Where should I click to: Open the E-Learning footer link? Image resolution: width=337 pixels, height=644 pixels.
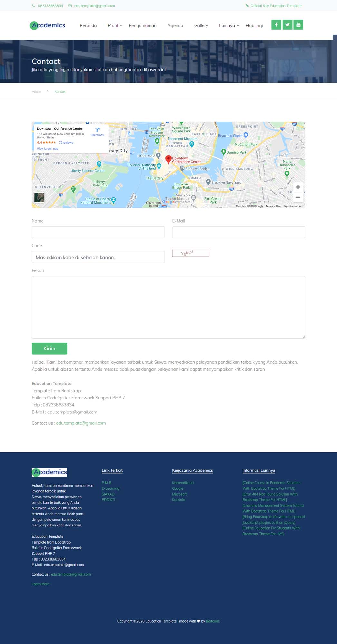(111, 488)
